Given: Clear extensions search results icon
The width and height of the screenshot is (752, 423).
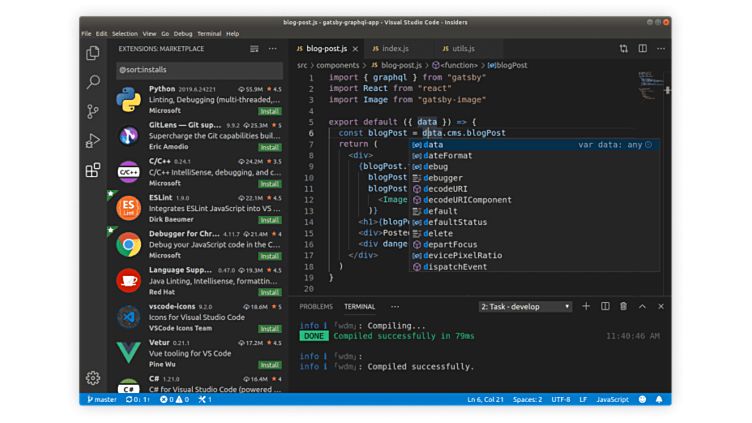Looking at the screenshot, I should [x=254, y=49].
